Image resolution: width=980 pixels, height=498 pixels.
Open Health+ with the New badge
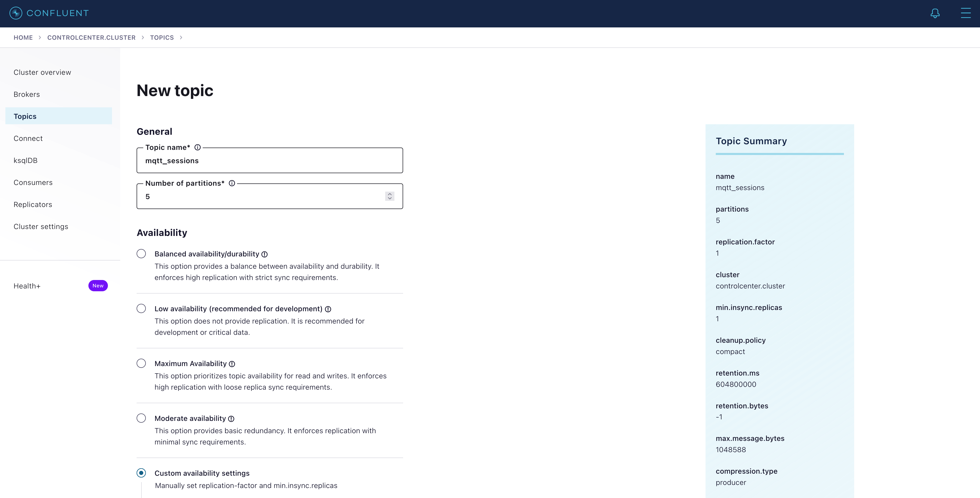27,286
